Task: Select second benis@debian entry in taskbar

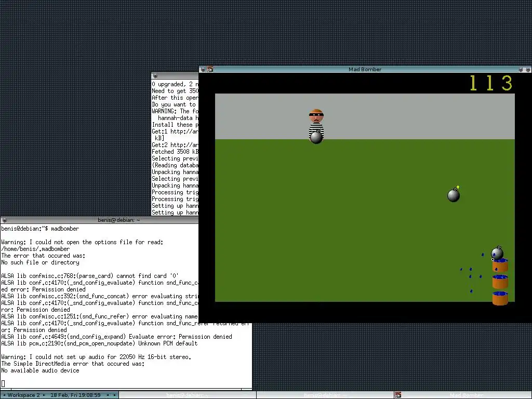Action: 325,395
